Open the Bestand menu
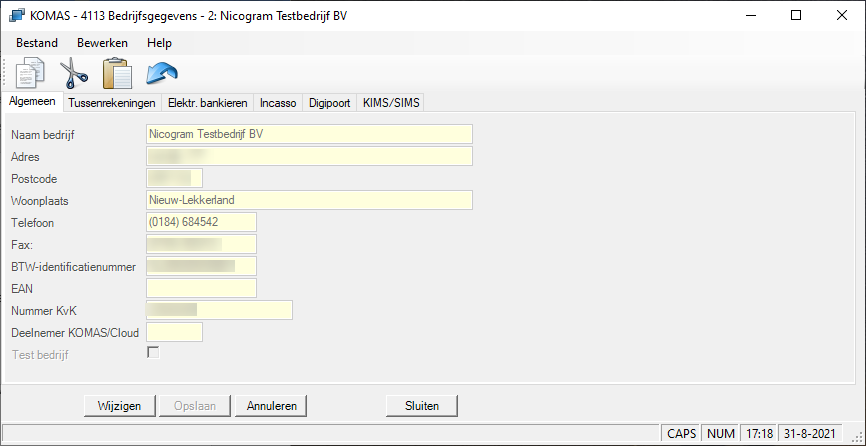This screenshot has height=446, width=866. point(37,43)
